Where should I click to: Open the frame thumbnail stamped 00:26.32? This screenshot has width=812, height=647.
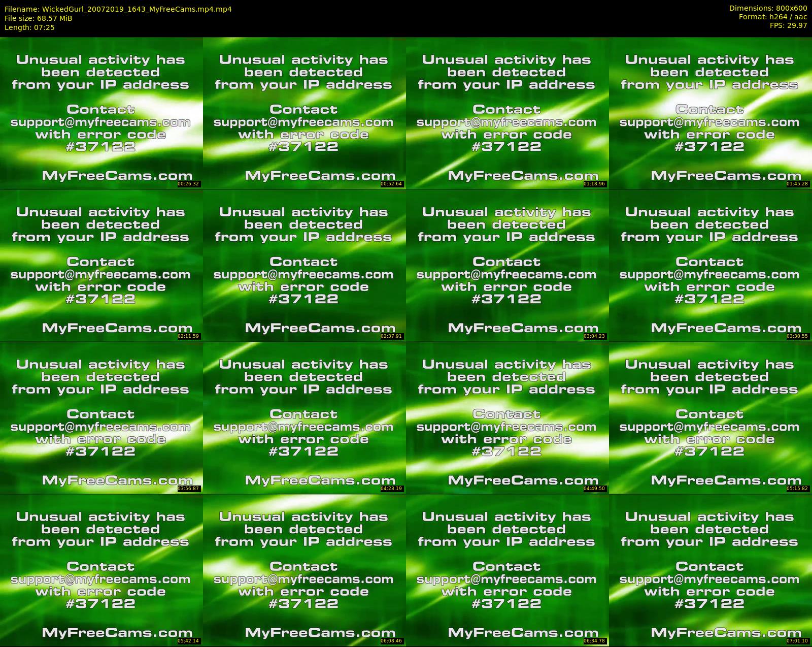[x=101, y=113]
